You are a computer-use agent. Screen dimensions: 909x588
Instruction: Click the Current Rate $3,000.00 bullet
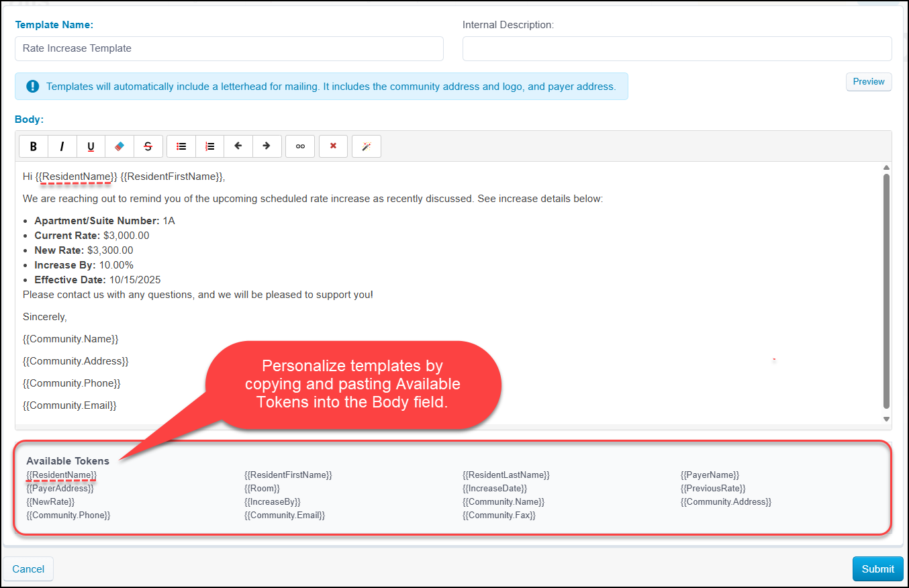tap(92, 236)
